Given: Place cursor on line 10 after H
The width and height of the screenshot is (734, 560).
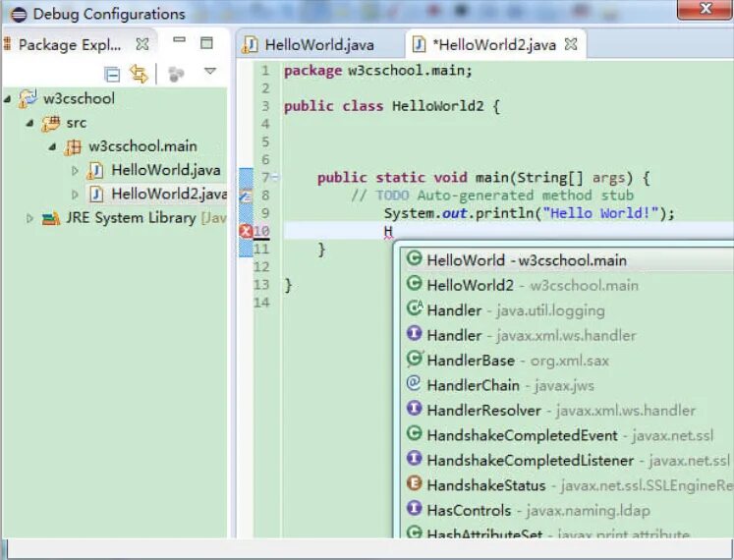Looking at the screenshot, I should click(x=394, y=231).
